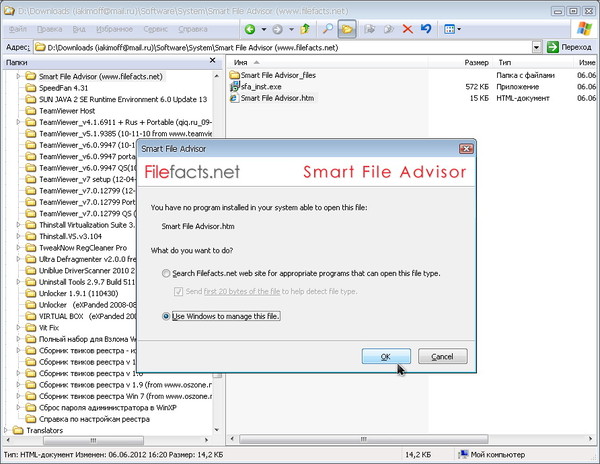Select SUN JAVA 2 SE Runtime folder
600x464 pixels.
coord(123,99)
